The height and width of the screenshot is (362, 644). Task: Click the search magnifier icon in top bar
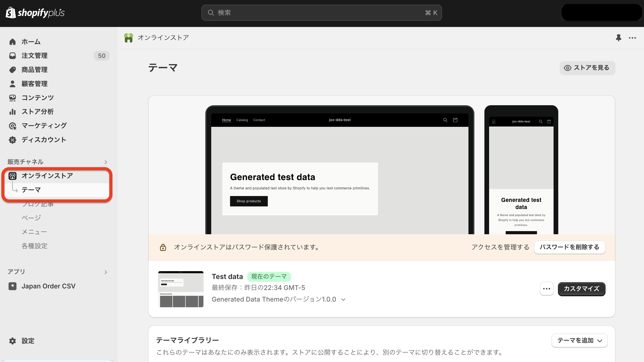tap(211, 13)
